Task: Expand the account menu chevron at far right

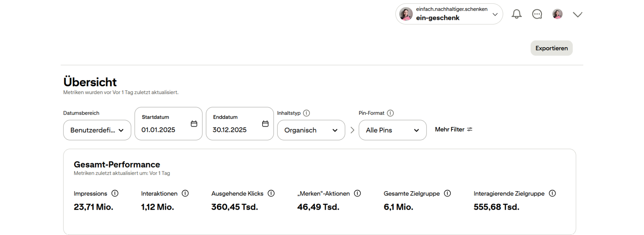Action: (x=577, y=14)
